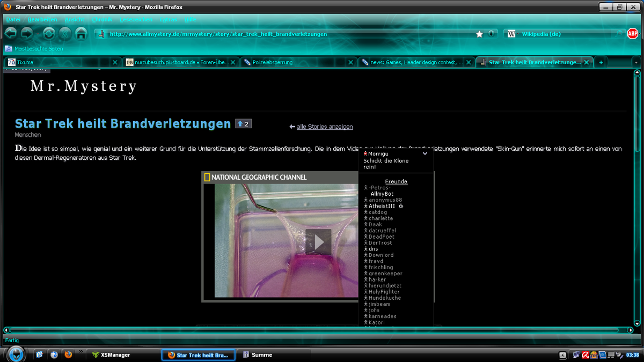Image resolution: width=644 pixels, height=362 pixels.
Task: Open the Lesezeichen menu
Action: [x=136, y=19]
